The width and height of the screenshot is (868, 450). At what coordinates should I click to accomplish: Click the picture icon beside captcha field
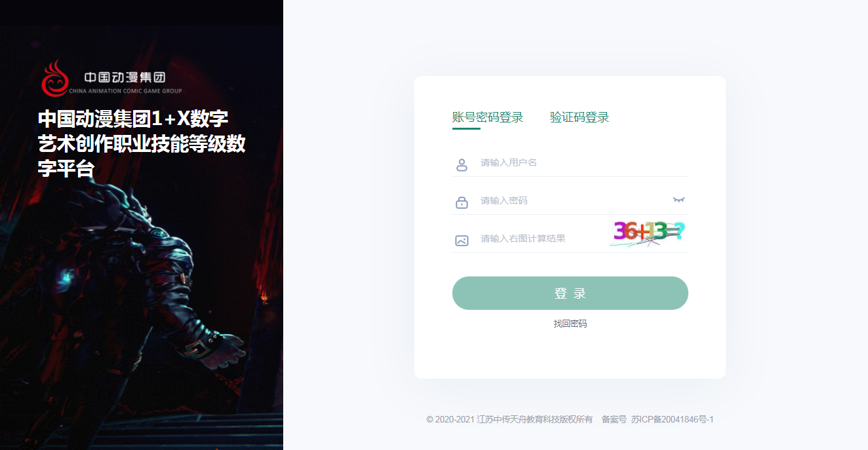click(x=462, y=240)
